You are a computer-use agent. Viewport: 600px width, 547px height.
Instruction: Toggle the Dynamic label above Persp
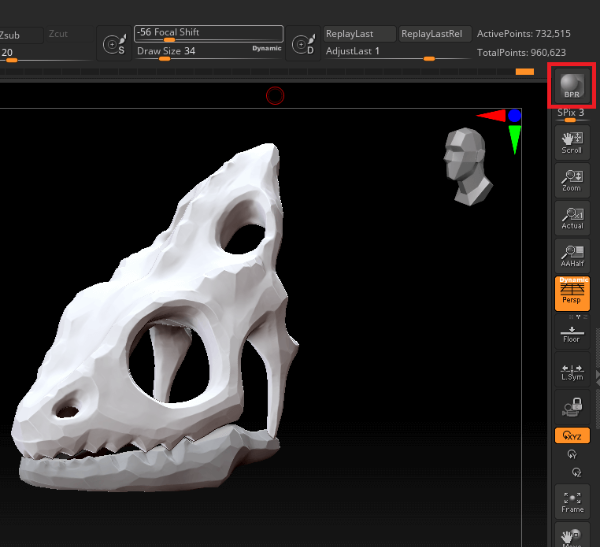pyautogui.click(x=574, y=280)
